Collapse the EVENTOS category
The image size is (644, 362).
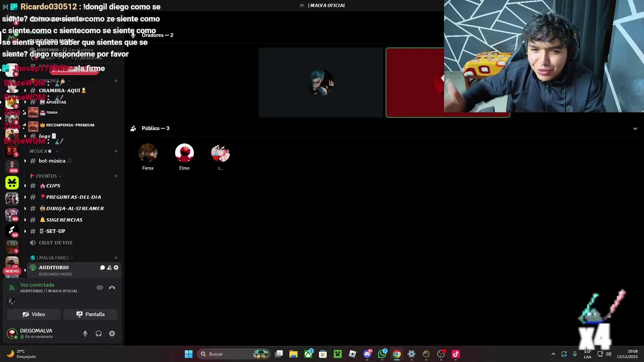(46, 176)
